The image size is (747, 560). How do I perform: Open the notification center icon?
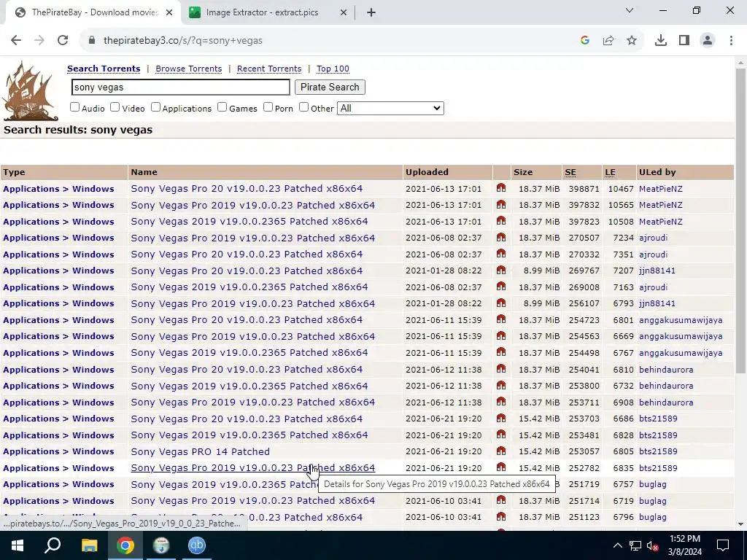pos(723,545)
